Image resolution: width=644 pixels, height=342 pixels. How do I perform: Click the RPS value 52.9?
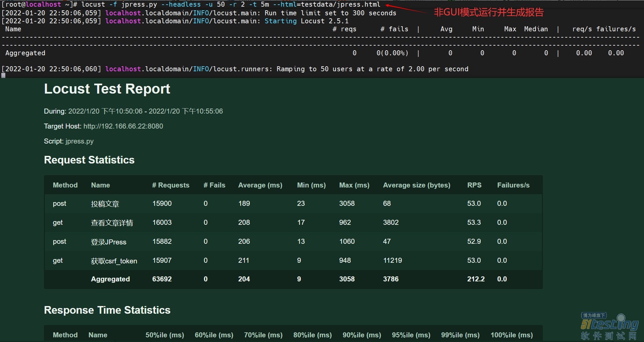(474, 241)
